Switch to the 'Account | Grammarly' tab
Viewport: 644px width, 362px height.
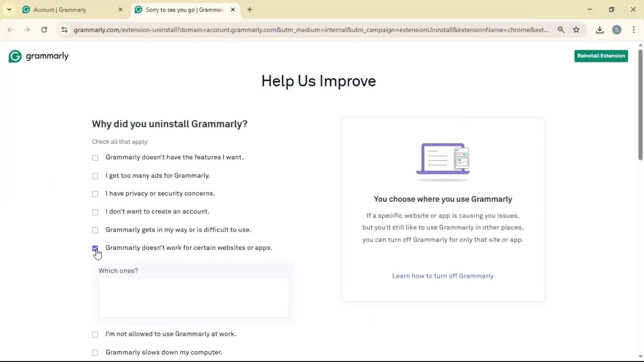coord(60,10)
